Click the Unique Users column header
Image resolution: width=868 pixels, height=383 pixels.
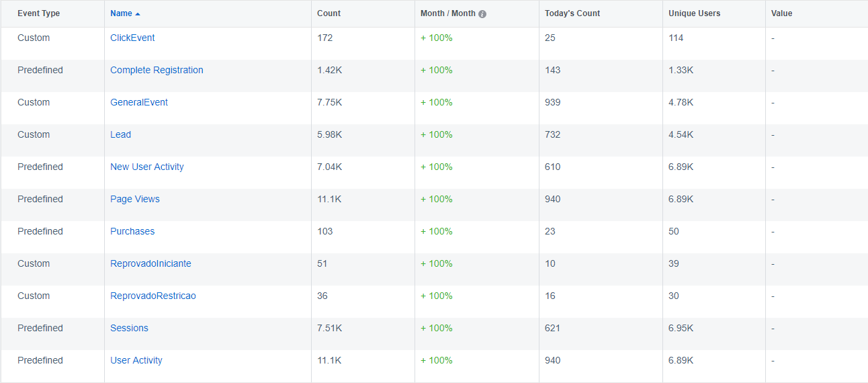(694, 13)
